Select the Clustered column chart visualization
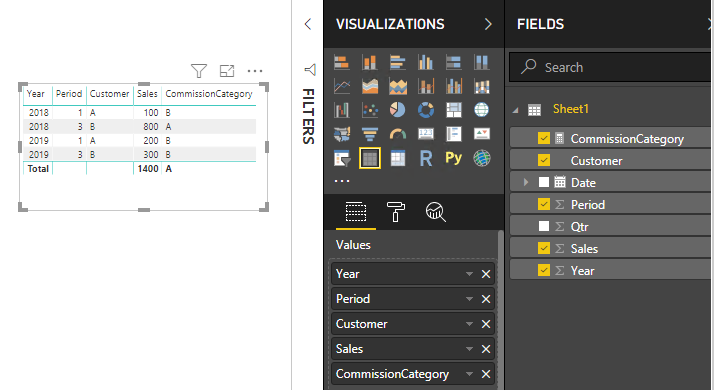The height and width of the screenshot is (390, 714). tap(426, 62)
